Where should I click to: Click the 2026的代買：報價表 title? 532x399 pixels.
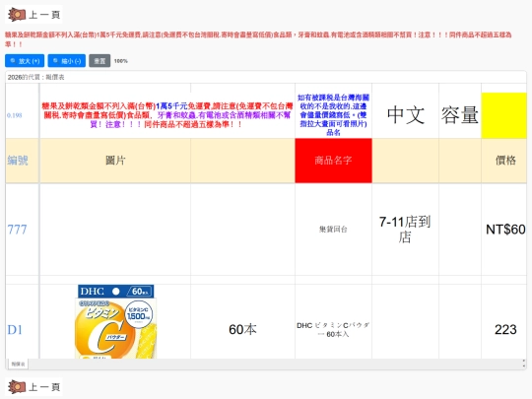click(x=36, y=78)
